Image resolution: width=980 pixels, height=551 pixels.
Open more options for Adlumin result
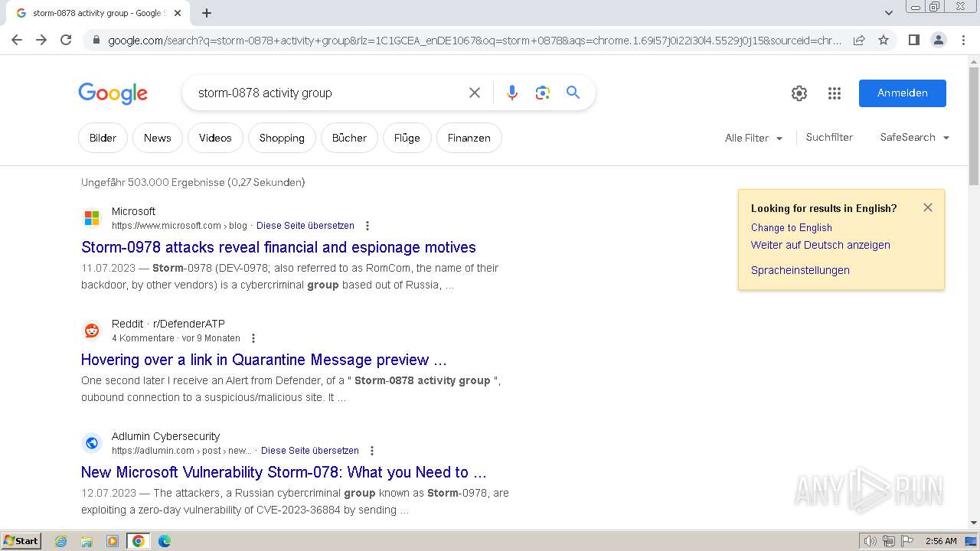(372, 451)
